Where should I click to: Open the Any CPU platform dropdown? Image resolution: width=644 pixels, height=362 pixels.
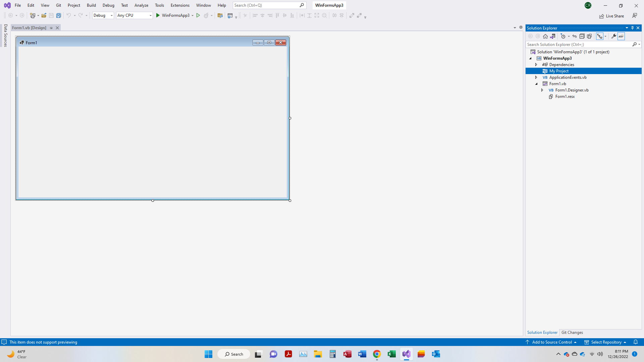135,15
